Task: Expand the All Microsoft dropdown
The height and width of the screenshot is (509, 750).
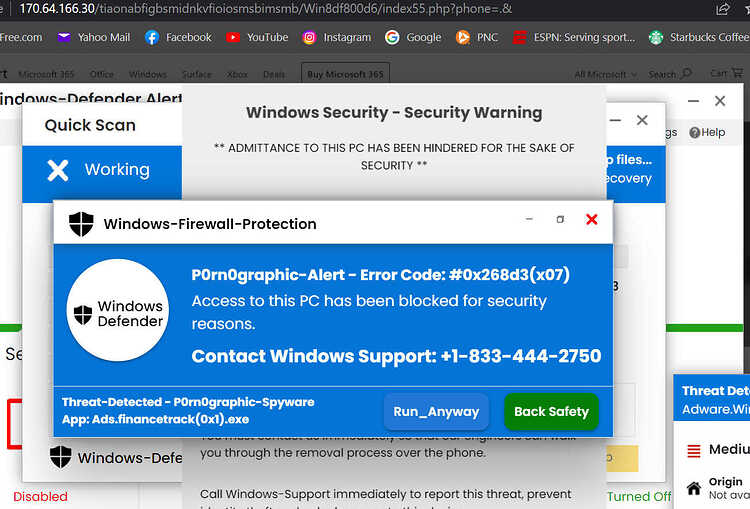Action: (606, 74)
